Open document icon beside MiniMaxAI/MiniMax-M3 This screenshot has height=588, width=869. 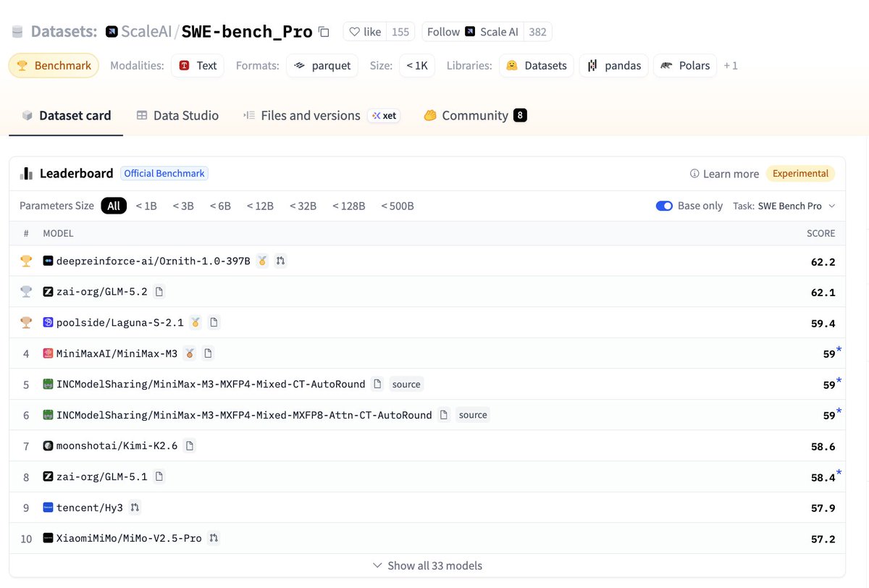208,353
